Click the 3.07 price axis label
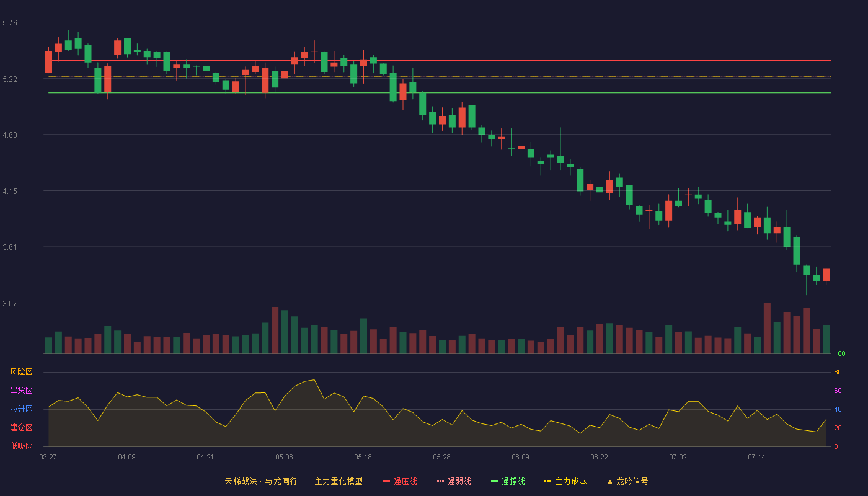This screenshot has width=868, height=496. (10, 304)
